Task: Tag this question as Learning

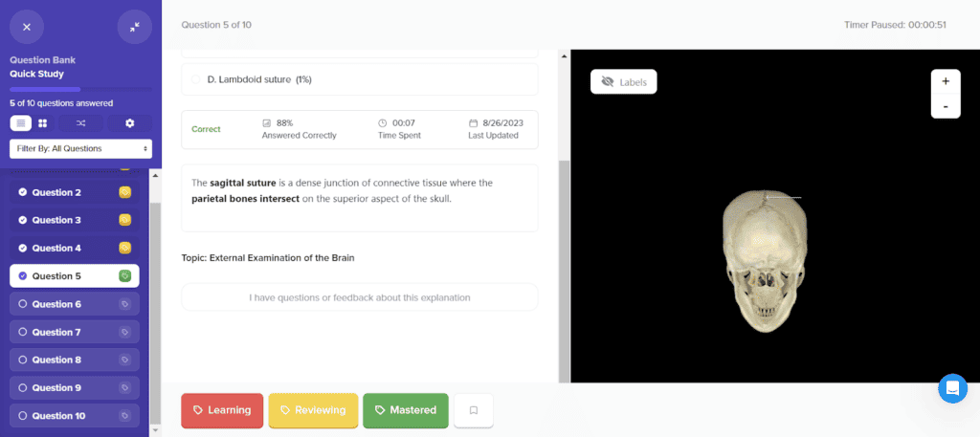Action: pos(222,410)
